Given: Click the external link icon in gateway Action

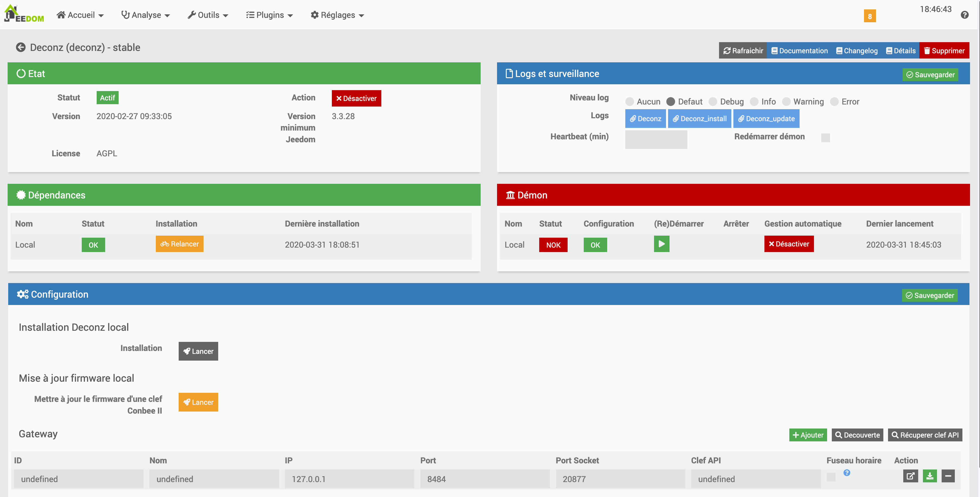Looking at the screenshot, I should [910, 476].
